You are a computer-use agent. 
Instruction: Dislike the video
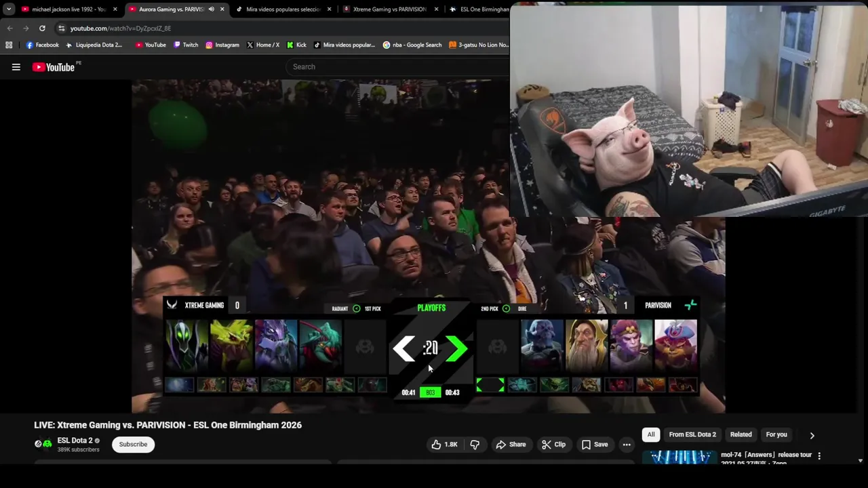pos(475,445)
